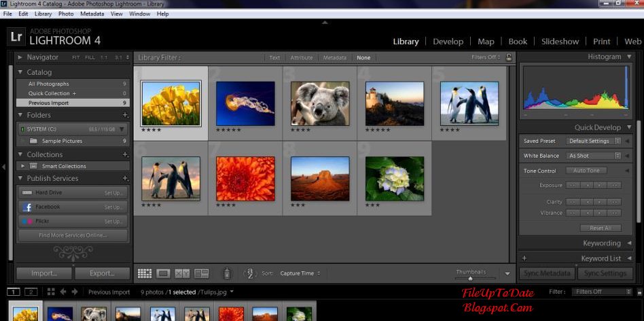
Task: Expand the Keywording panel
Action: (629, 243)
